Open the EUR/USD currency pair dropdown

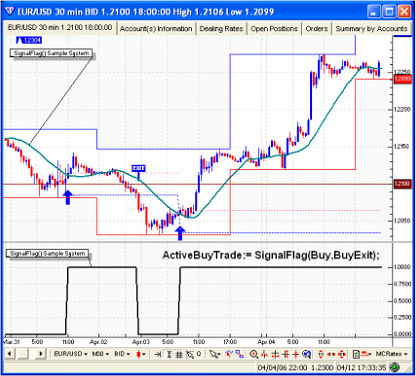click(71, 354)
